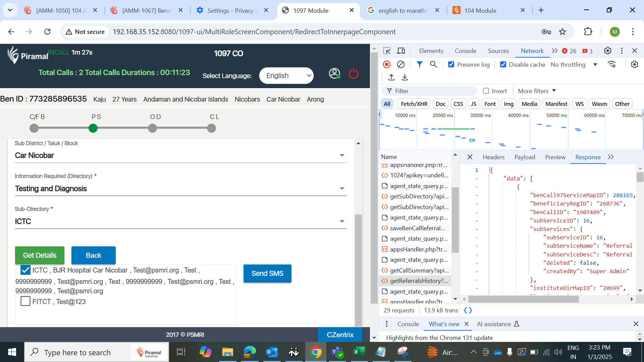Open the Sub-Directory ICTC dropdown
The height and width of the screenshot is (362, 644).
(x=180, y=222)
